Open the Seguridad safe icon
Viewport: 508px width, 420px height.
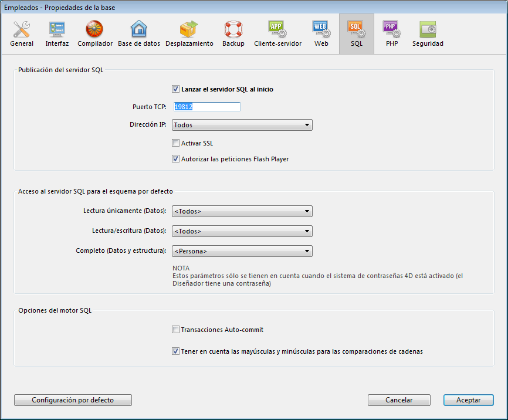pos(428,29)
